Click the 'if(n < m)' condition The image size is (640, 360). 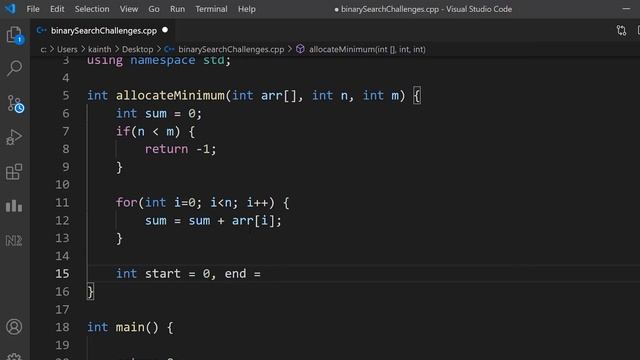coord(148,131)
